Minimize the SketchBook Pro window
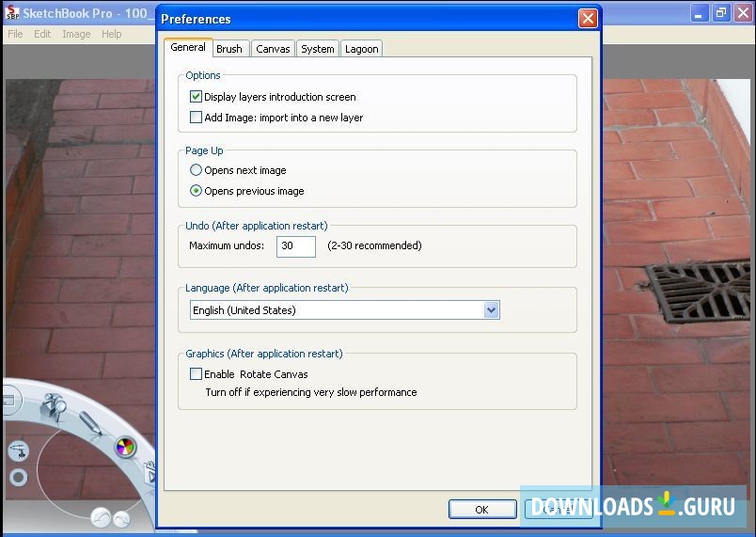This screenshot has height=537, width=756. pyautogui.click(x=698, y=13)
